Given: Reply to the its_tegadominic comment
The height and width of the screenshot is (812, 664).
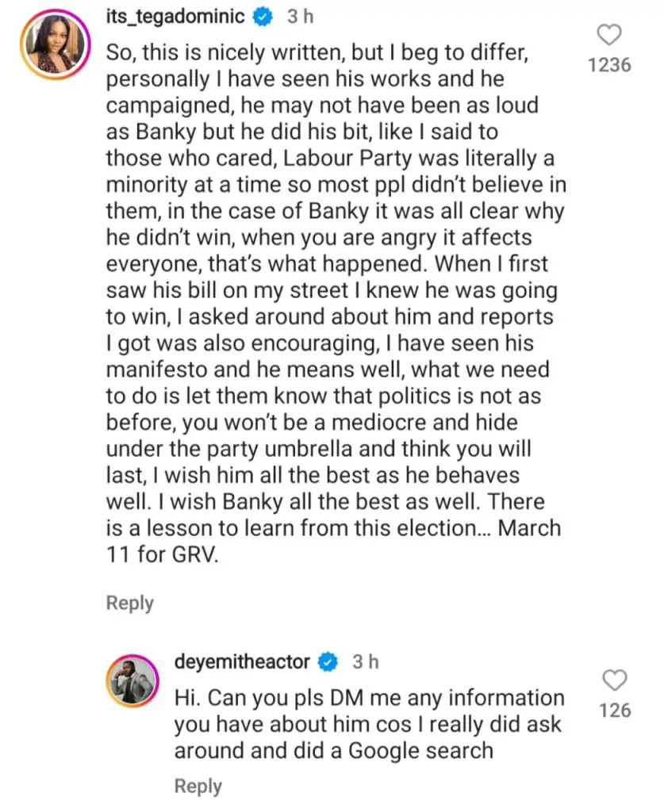Looking at the screenshot, I should [x=129, y=603].
